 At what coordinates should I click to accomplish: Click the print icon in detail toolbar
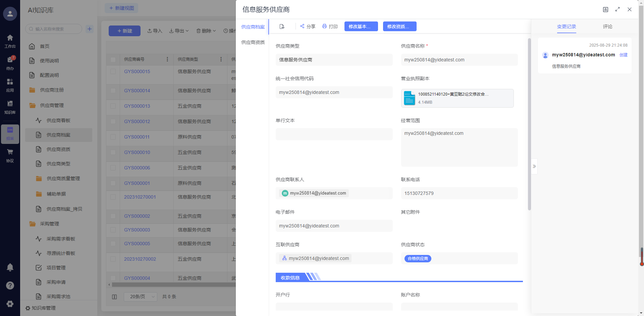[x=324, y=26]
